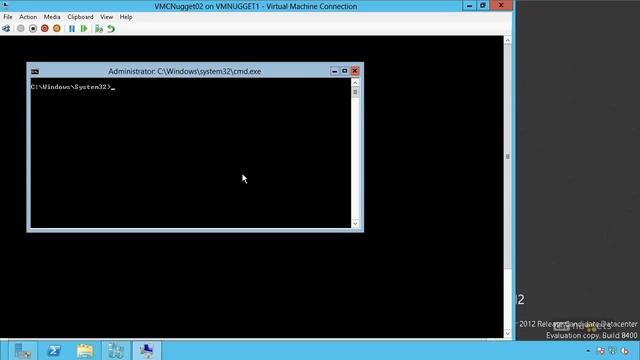Click the cmd.exe system menu icon
Viewport: 640px width, 360px height.
click(x=35, y=71)
